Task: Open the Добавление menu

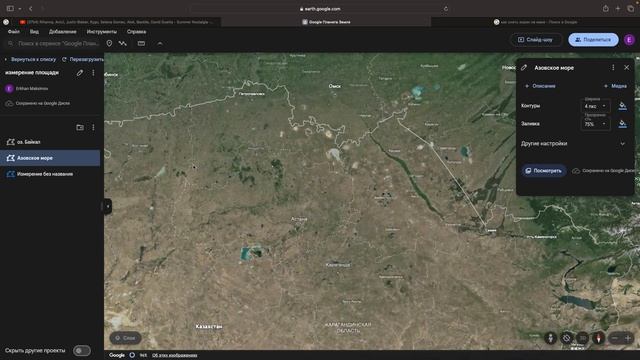Action: coord(62,31)
